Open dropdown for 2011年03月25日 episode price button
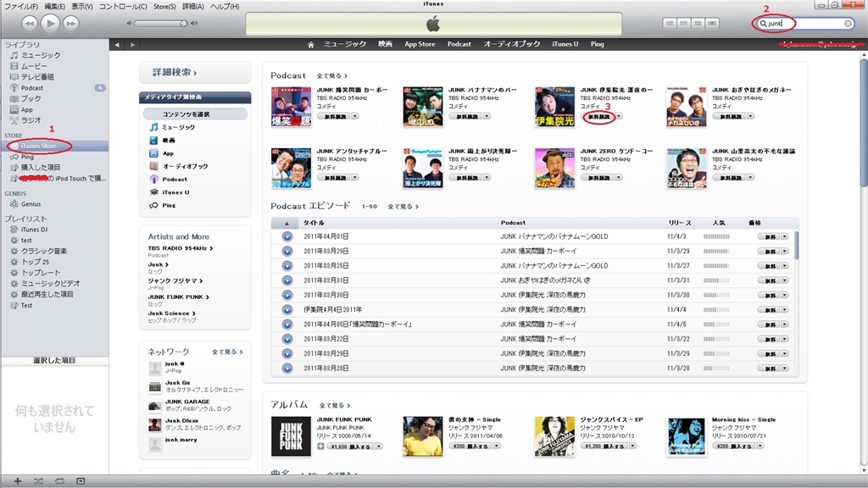Viewport: 868px width, 488px height. click(x=784, y=265)
